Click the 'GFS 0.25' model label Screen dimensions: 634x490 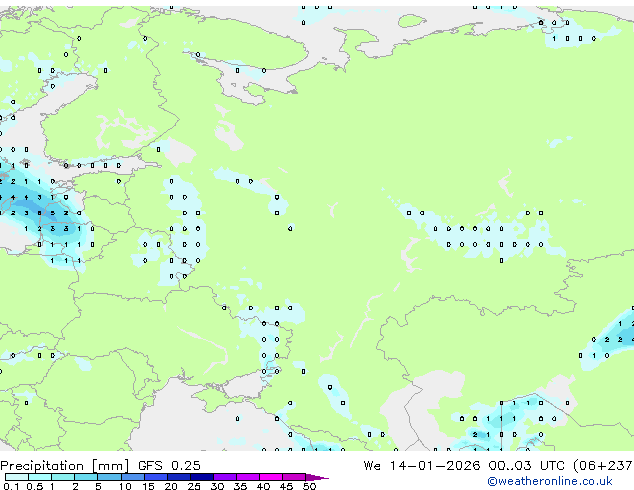169,465
